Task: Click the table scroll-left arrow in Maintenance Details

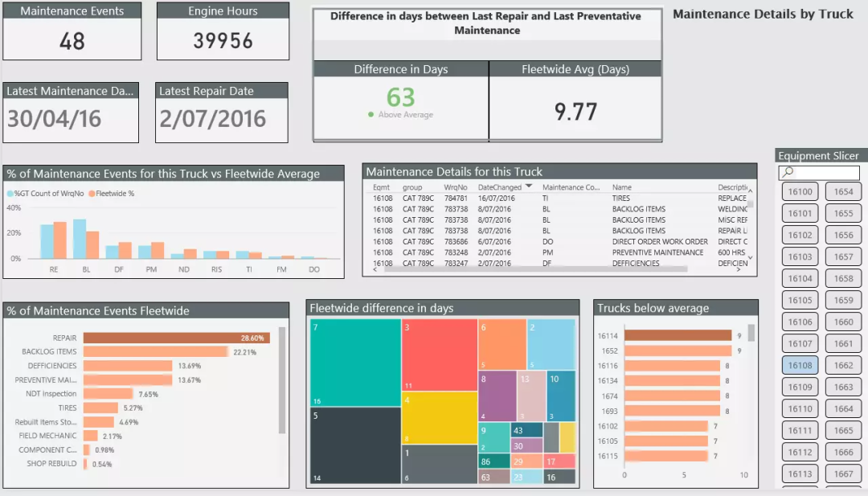Action: (375, 269)
